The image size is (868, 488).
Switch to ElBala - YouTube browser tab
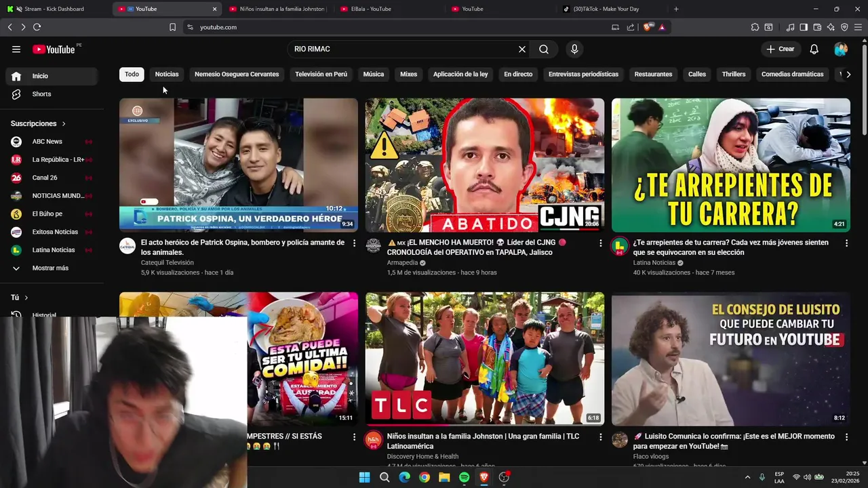click(371, 9)
